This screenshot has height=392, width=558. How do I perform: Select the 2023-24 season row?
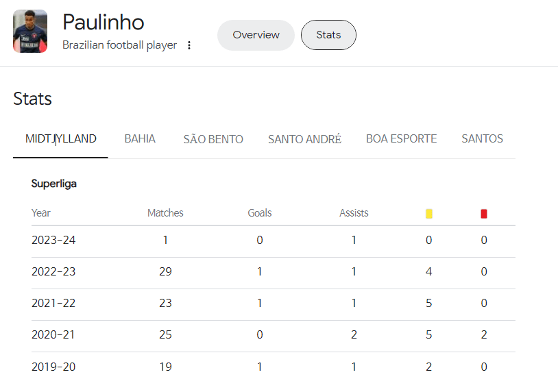pyautogui.click(x=274, y=241)
